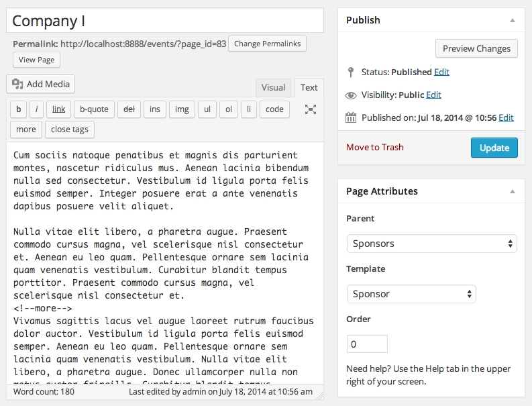Insert blockquote with b-quote button
Screen dimensions: 532x406
(94, 109)
